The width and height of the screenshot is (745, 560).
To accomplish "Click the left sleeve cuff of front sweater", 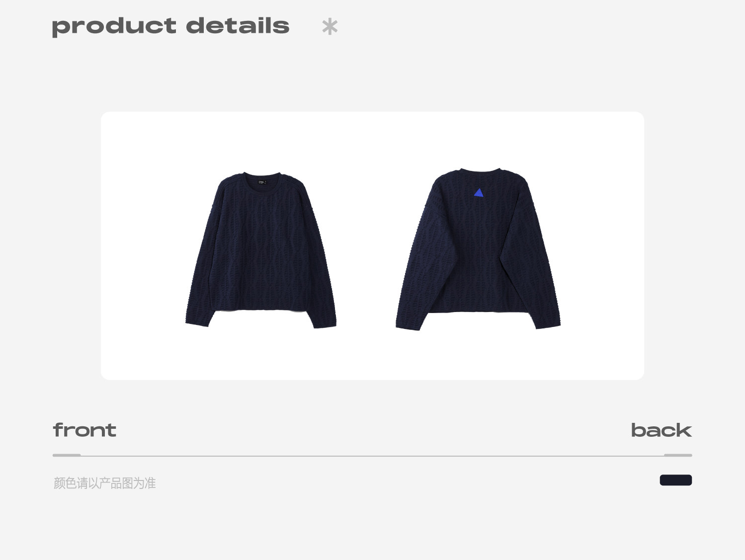I will coord(197,323).
